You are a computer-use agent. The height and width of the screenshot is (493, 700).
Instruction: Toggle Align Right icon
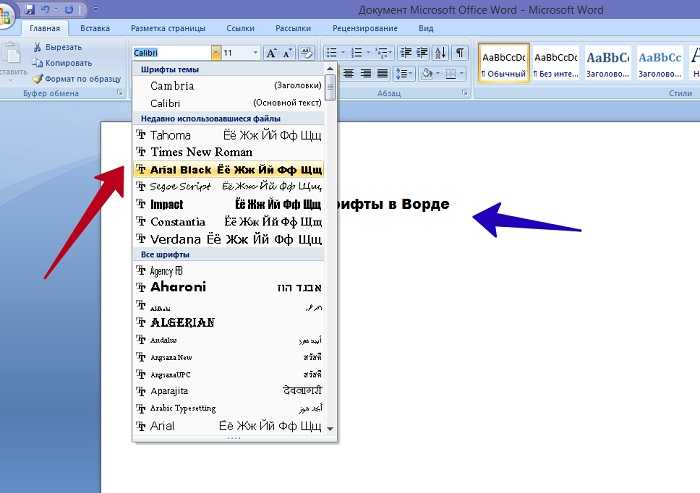[366, 73]
